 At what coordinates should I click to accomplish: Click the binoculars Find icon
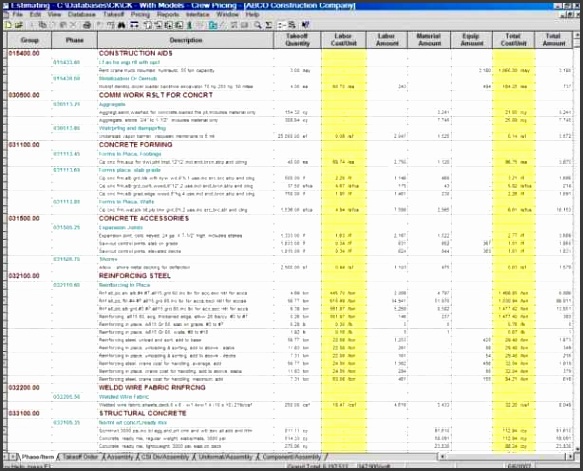(122, 25)
